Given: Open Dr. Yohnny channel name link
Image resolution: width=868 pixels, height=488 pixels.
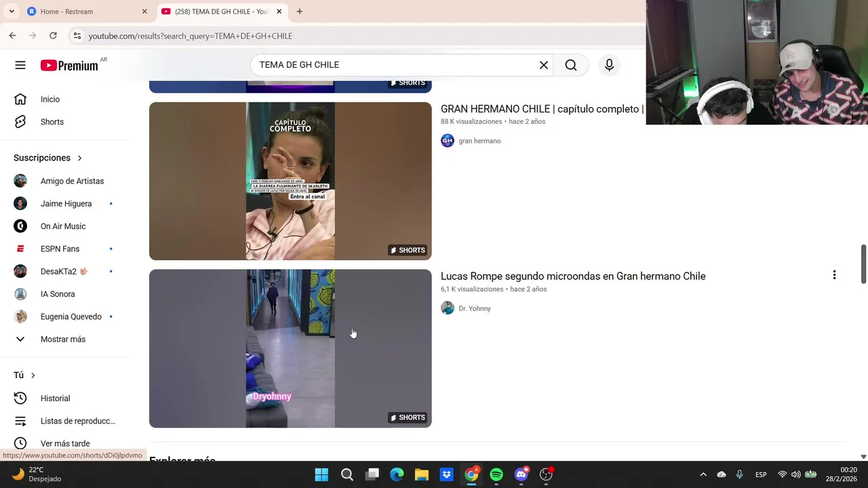Looking at the screenshot, I should (x=475, y=308).
